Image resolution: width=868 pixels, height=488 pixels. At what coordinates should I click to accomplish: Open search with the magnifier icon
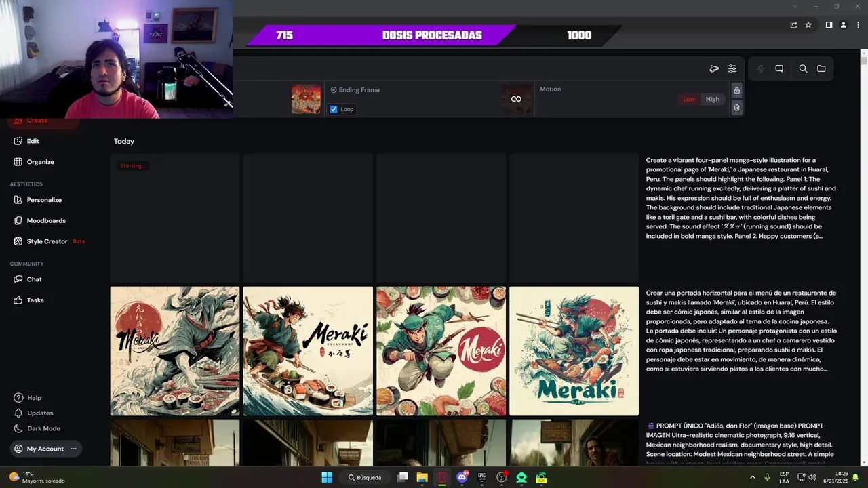[x=803, y=68]
